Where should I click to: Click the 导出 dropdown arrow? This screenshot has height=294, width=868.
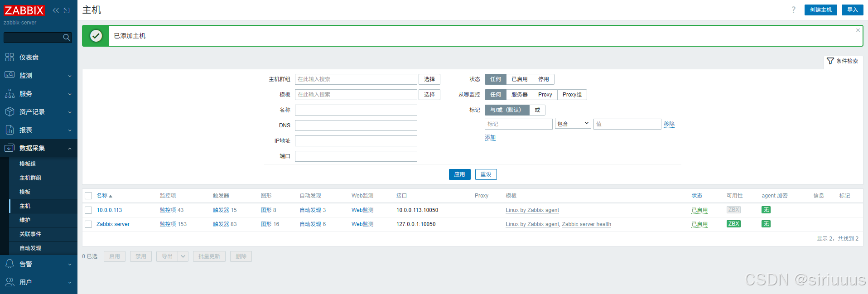[183, 256]
